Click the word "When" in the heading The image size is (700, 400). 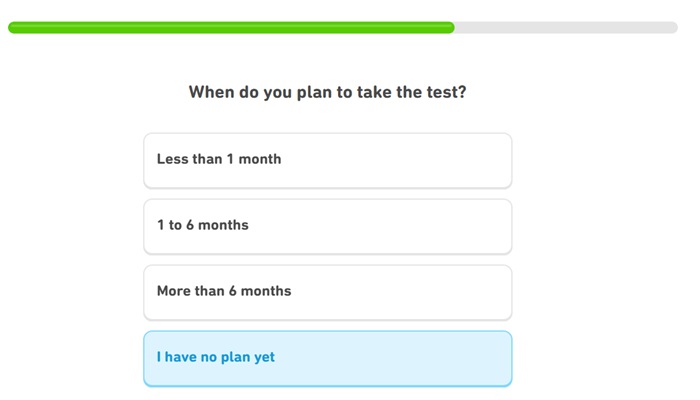(x=211, y=93)
